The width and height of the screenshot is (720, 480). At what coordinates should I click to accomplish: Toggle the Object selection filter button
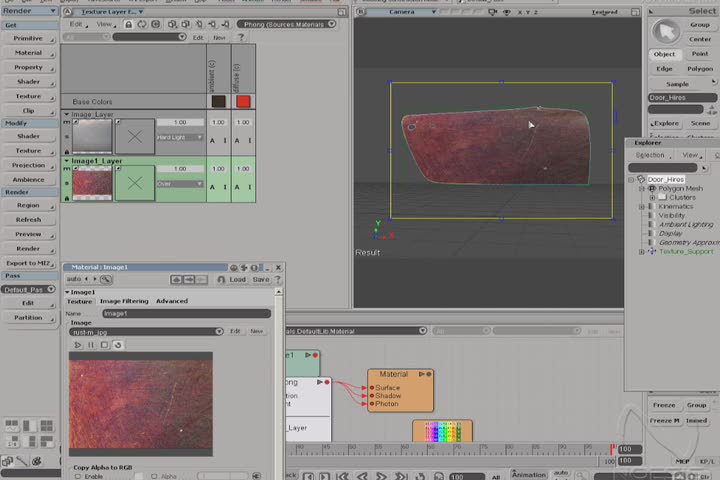click(x=664, y=54)
